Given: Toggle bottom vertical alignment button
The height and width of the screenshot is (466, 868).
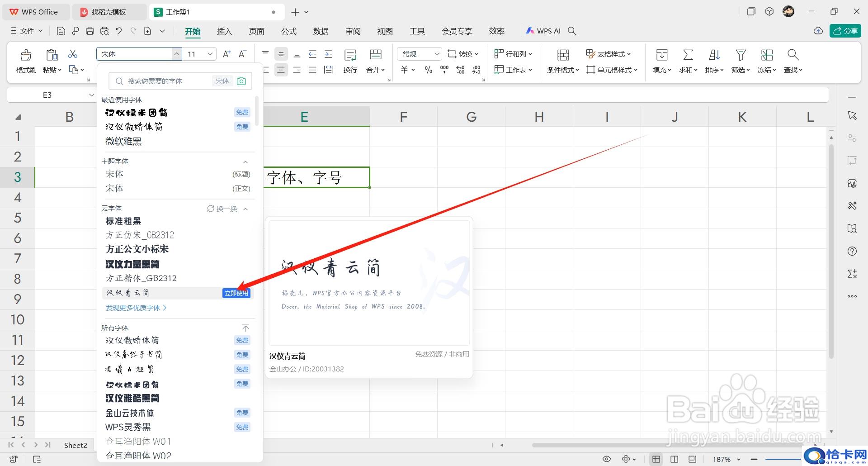Looking at the screenshot, I should [297, 54].
